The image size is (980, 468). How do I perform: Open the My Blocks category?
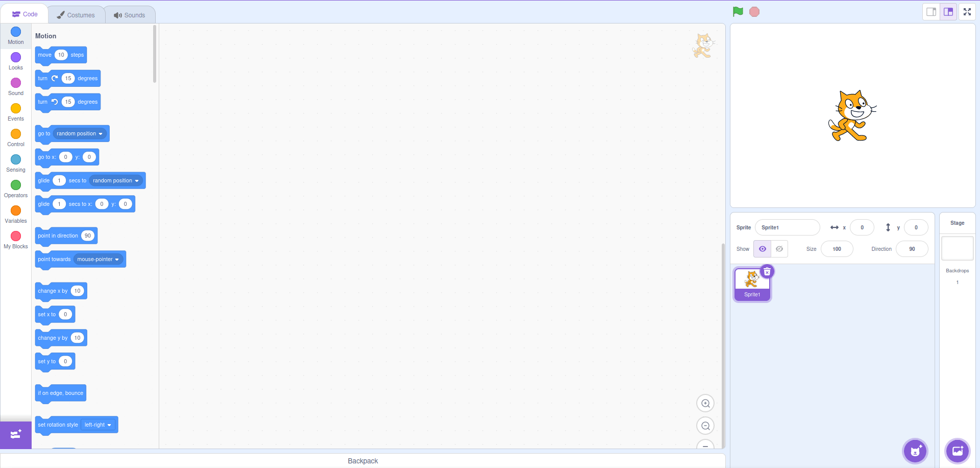pyautogui.click(x=16, y=240)
